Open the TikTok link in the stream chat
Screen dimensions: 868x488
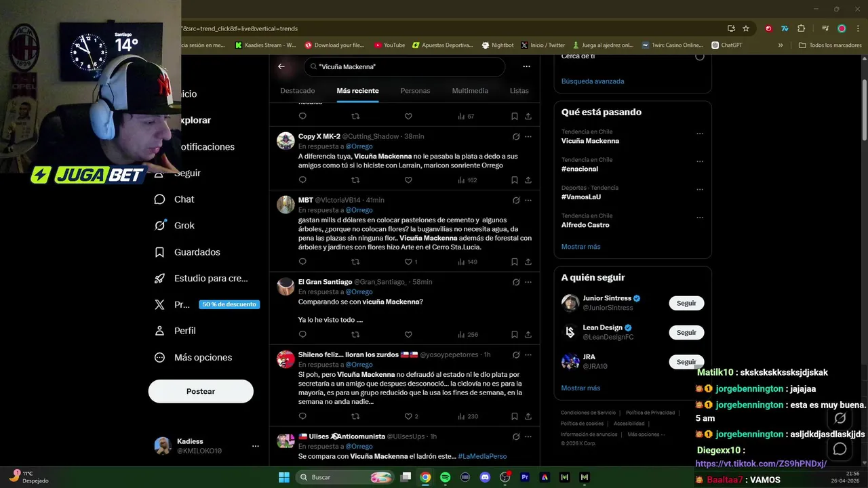[x=761, y=464]
